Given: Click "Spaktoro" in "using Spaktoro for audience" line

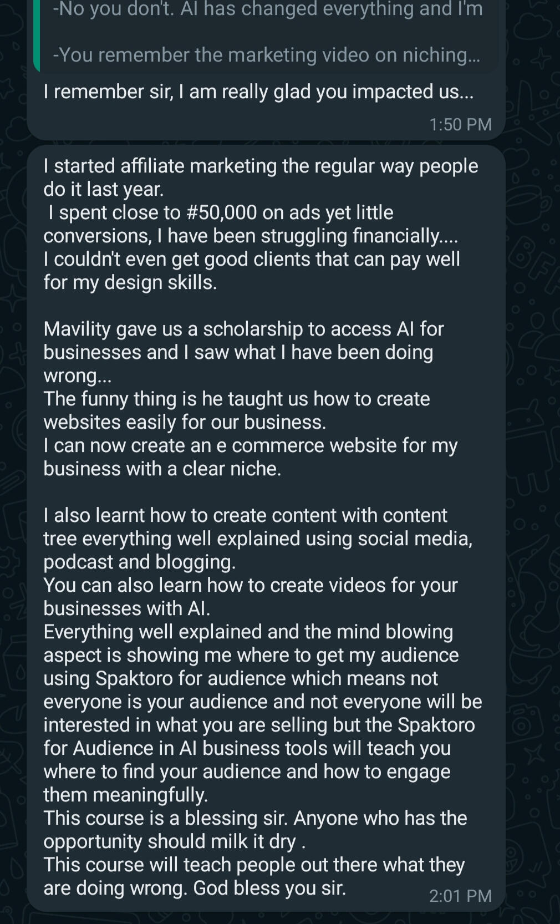Looking at the screenshot, I should (134, 678).
